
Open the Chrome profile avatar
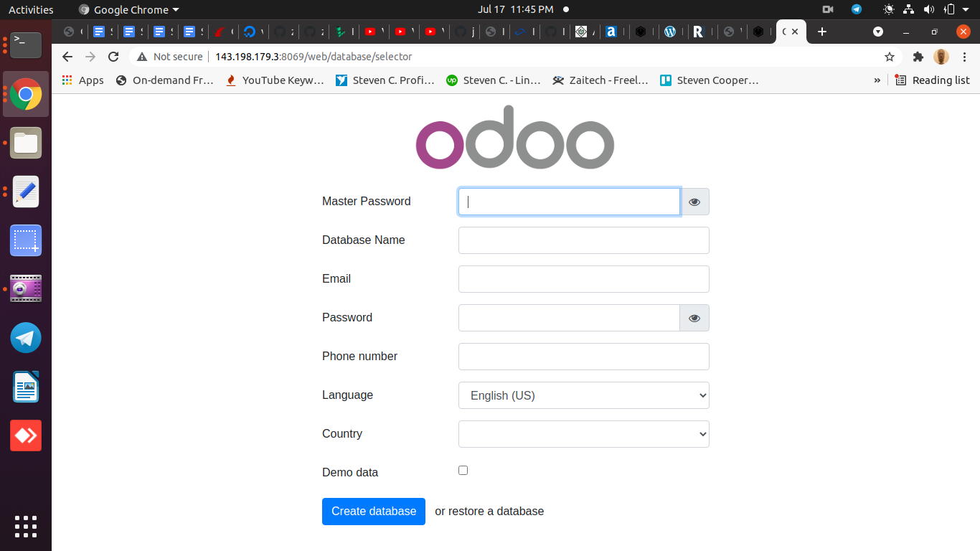click(x=941, y=57)
